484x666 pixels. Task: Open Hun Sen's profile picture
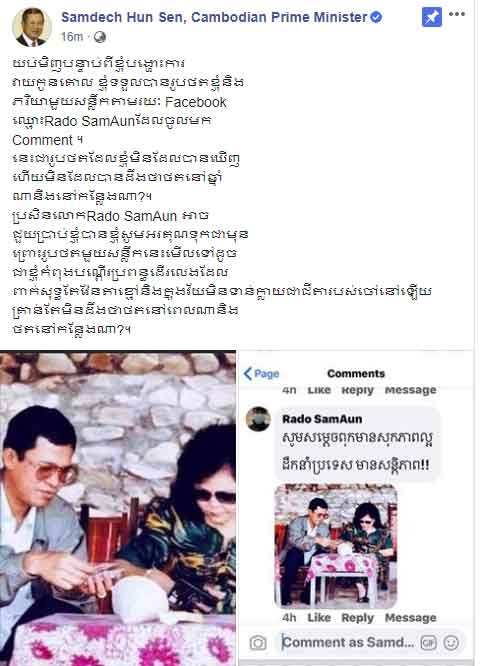tap(31, 27)
